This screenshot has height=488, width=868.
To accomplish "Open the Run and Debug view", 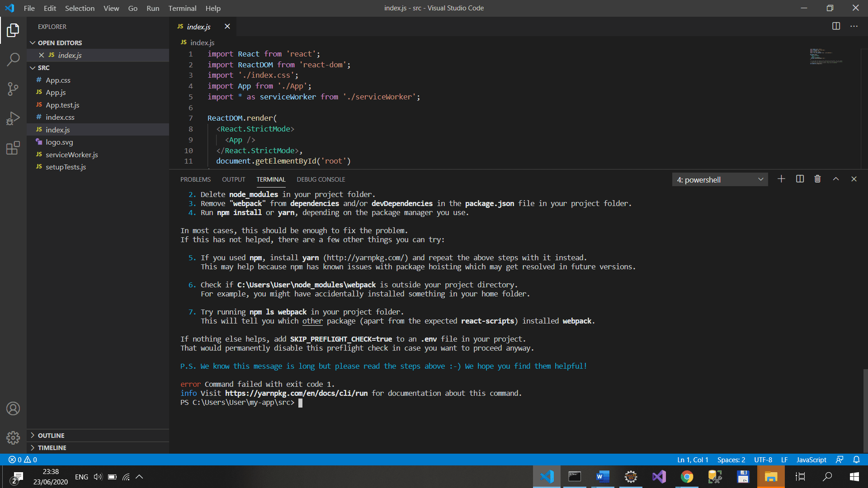I will [x=13, y=118].
